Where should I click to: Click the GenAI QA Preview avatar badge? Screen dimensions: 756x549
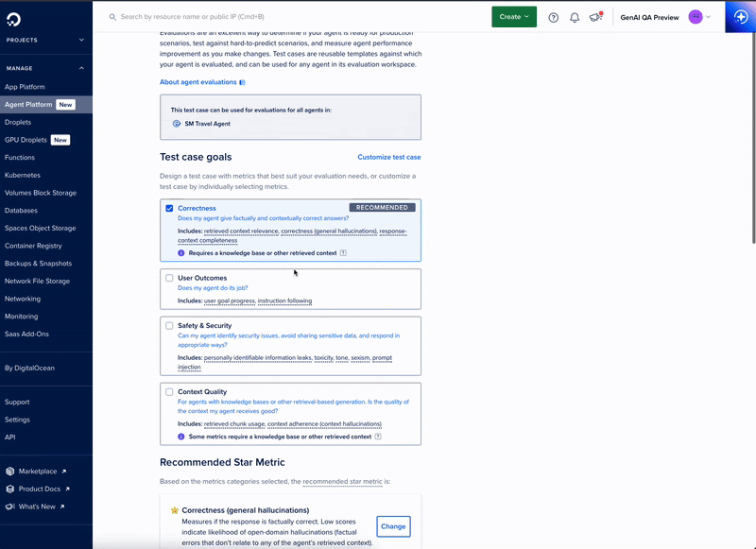click(696, 17)
